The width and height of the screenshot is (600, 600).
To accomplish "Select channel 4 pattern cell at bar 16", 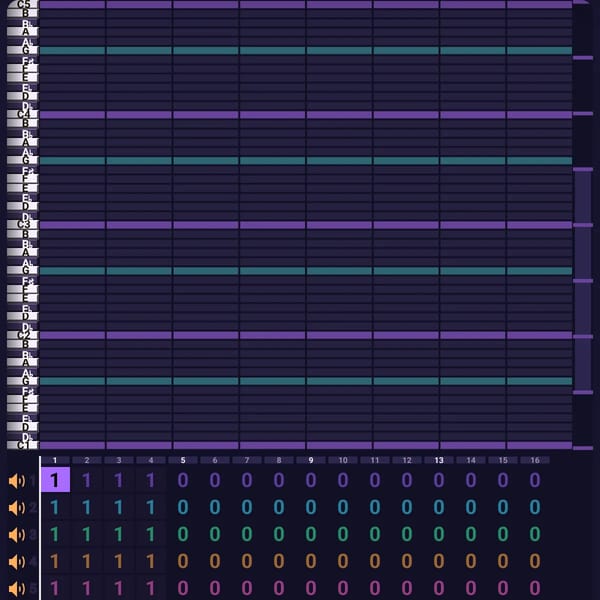I will [535, 561].
